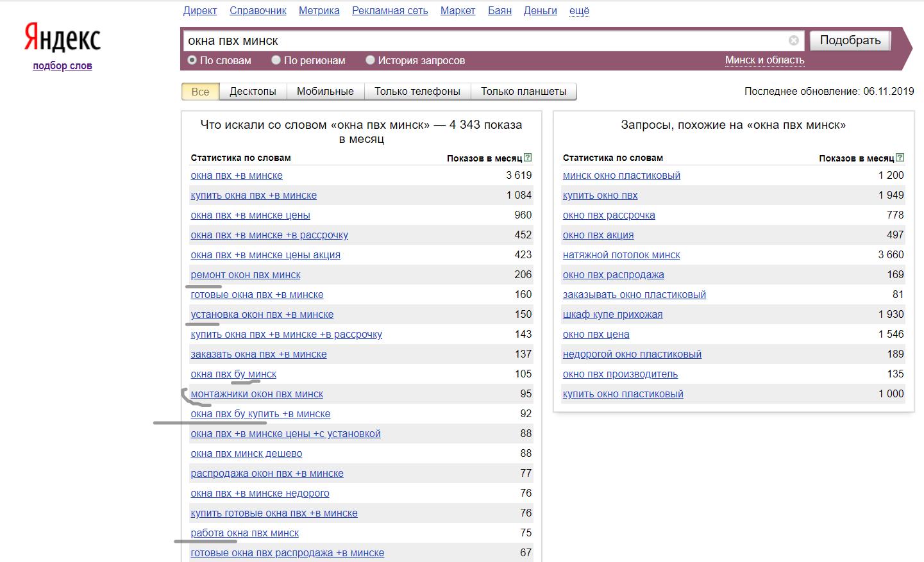This screenshot has width=924, height=562.
Task: Open the query окна пвх минск дешево
Action: [246, 454]
